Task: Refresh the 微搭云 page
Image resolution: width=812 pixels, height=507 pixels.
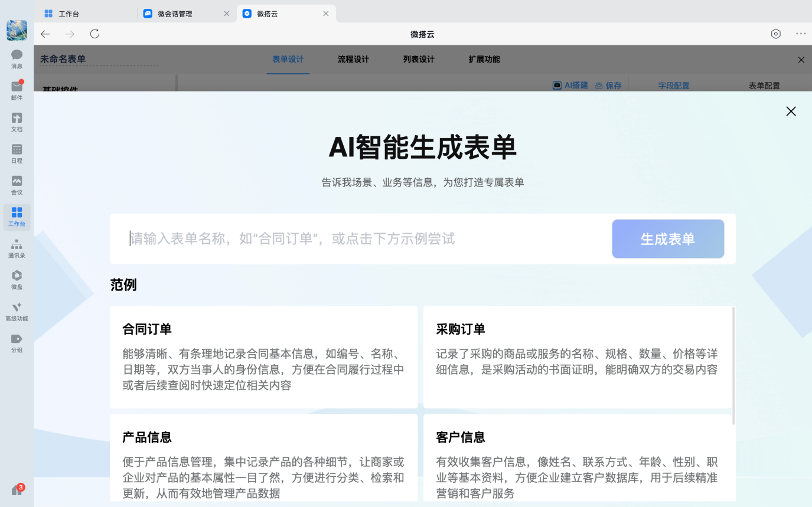Action: tap(94, 34)
